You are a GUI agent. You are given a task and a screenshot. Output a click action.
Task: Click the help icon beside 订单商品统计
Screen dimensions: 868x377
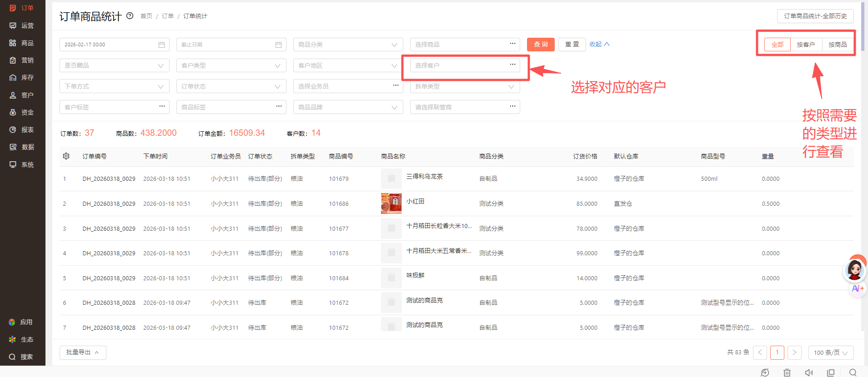130,16
